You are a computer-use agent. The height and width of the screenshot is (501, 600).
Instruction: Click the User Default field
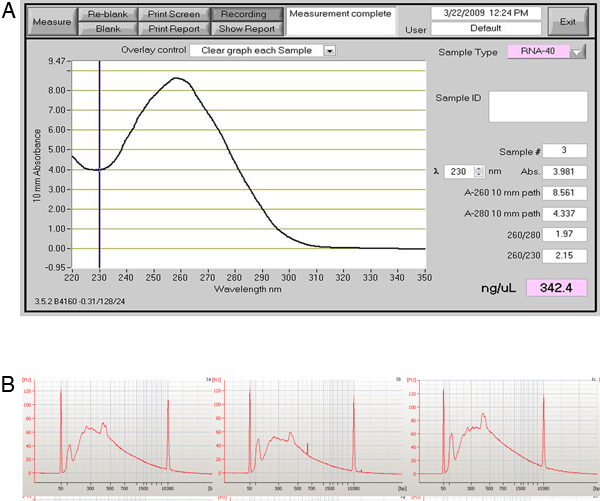pos(486,29)
